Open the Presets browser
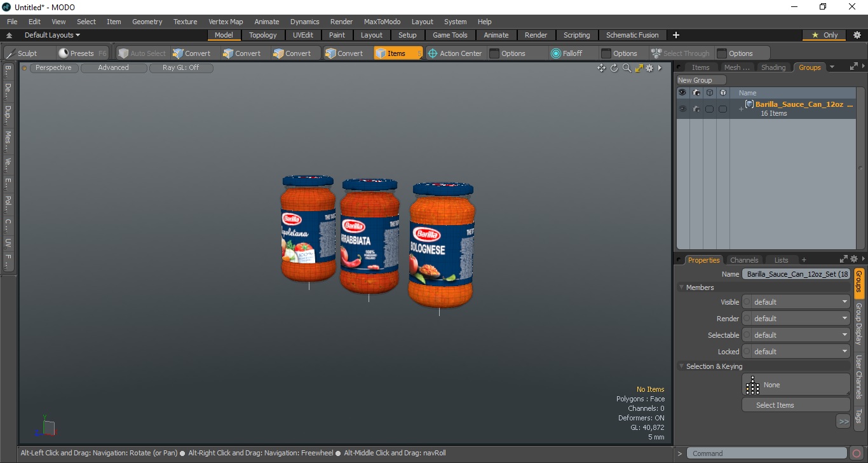 point(82,53)
